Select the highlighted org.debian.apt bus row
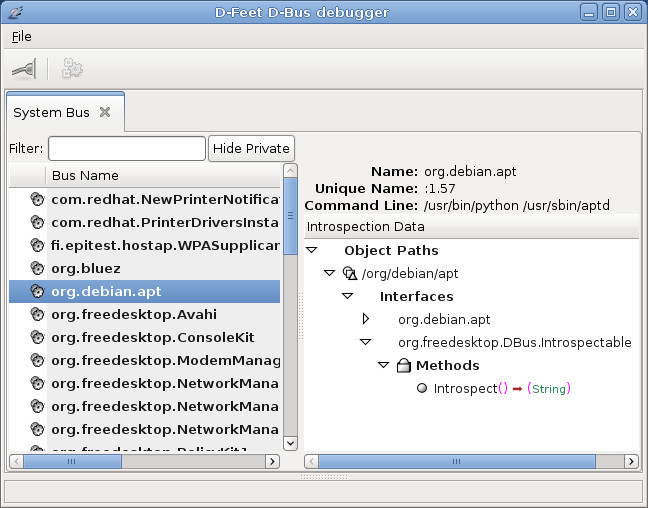648x508 pixels. 144,291
